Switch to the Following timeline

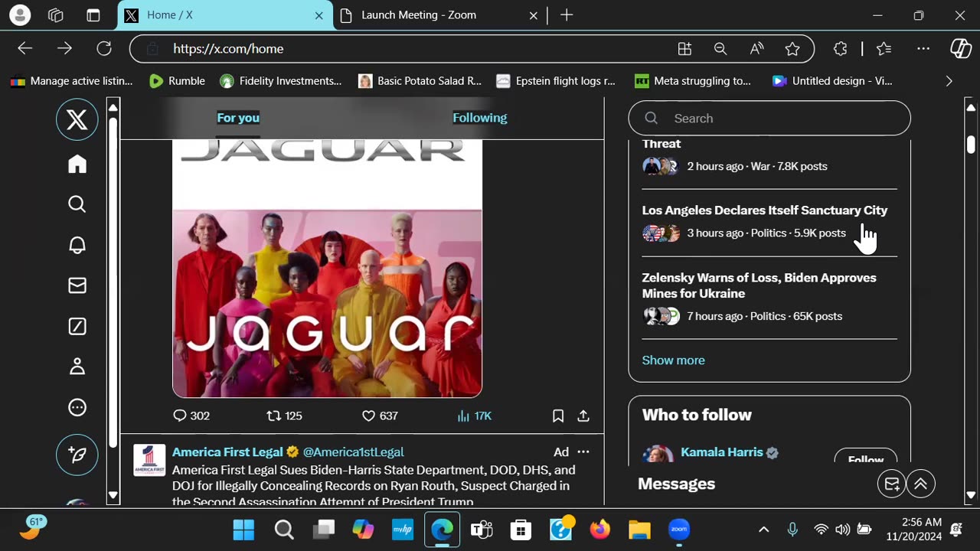click(480, 118)
